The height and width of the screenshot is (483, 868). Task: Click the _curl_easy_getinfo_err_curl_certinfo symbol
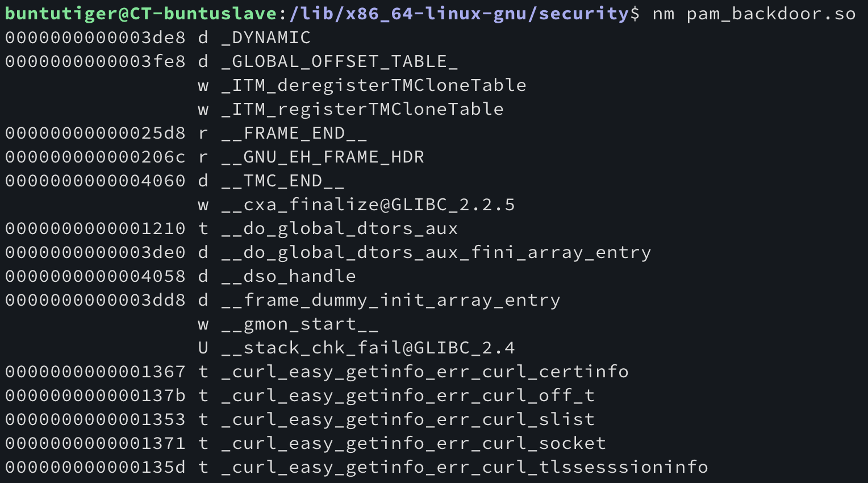coord(424,372)
